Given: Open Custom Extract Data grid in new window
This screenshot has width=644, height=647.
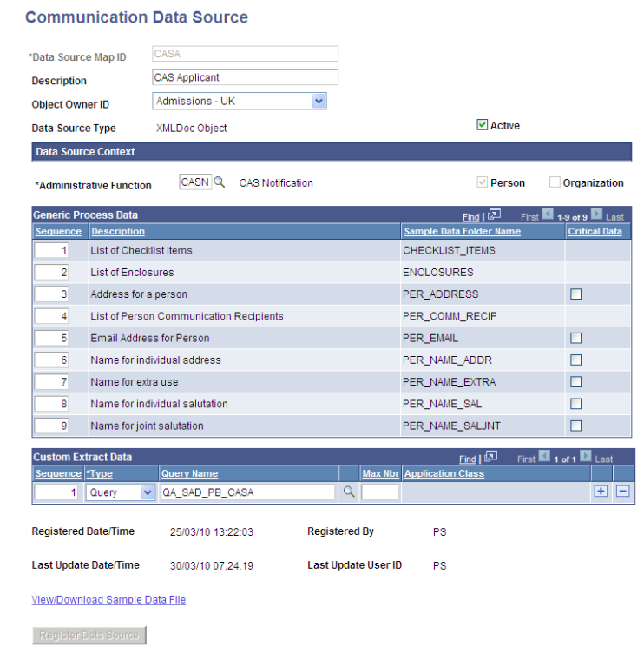Looking at the screenshot, I should [490, 456].
